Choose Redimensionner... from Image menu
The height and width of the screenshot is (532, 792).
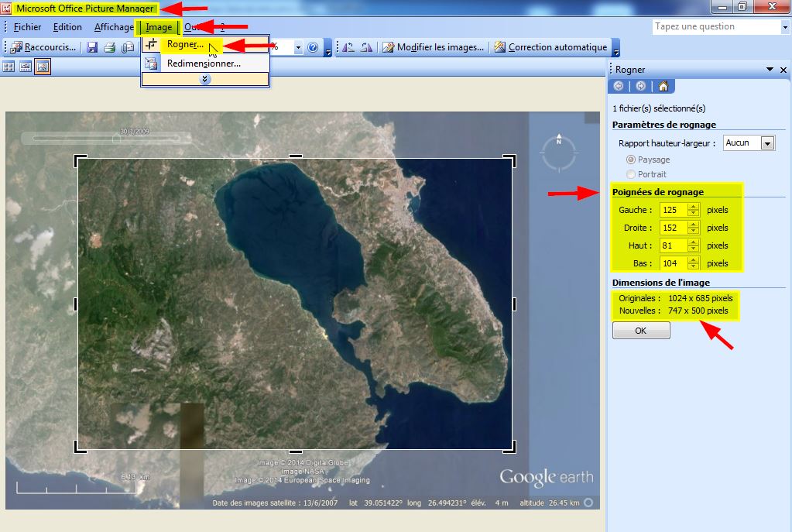pos(204,63)
